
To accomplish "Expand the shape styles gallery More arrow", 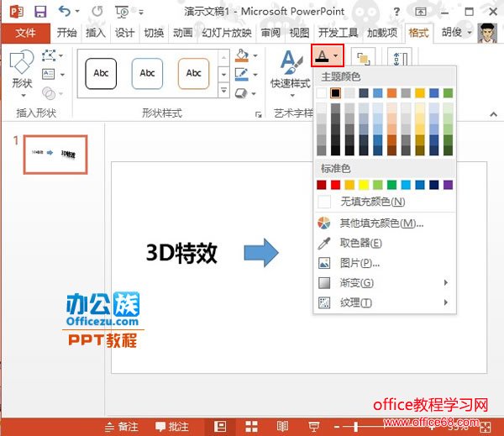I will point(223,91).
